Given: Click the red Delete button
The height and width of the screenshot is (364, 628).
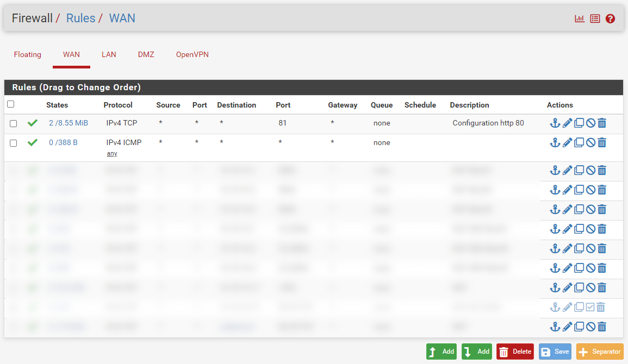Looking at the screenshot, I should pos(515,352).
